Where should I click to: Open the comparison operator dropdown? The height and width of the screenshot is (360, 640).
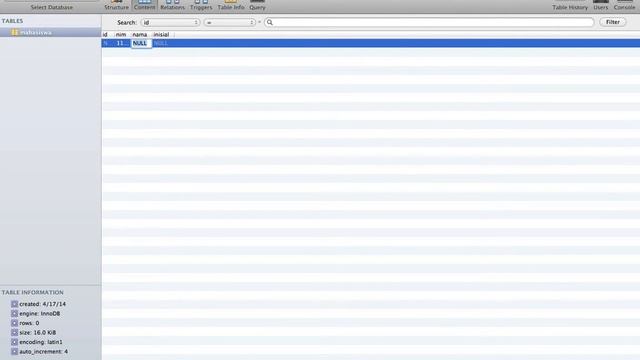click(x=229, y=22)
